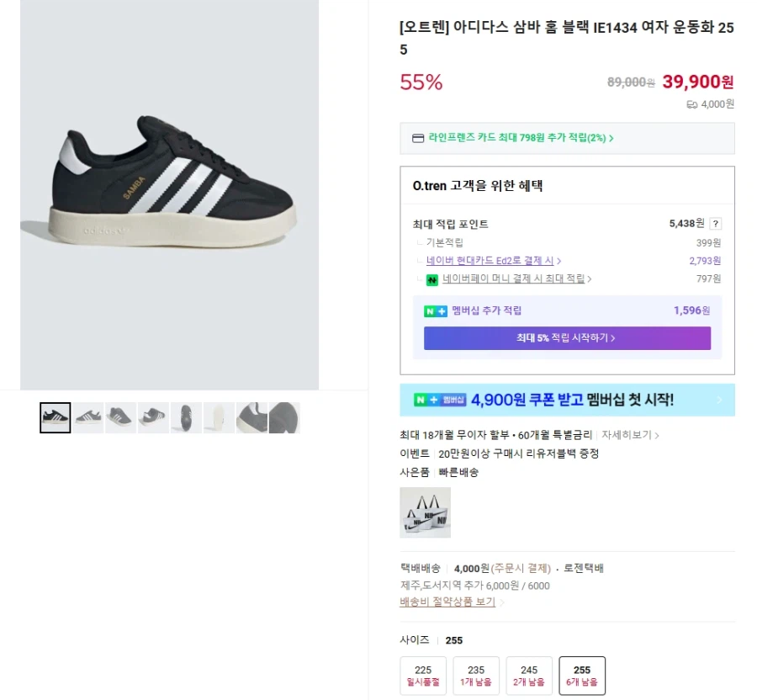The image size is (757, 700).
Task: Click the 사은품 gift bag image
Action: point(425,512)
